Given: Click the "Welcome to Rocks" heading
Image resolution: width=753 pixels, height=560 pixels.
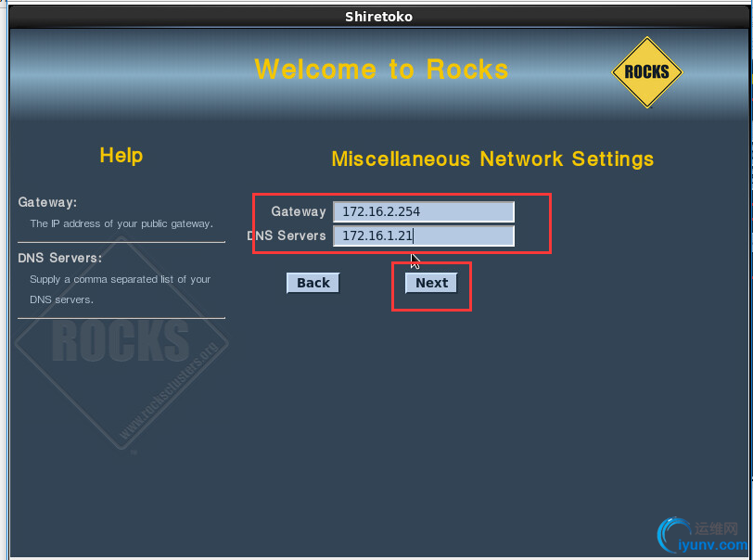Looking at the screenshot, I should click(381, 70).
